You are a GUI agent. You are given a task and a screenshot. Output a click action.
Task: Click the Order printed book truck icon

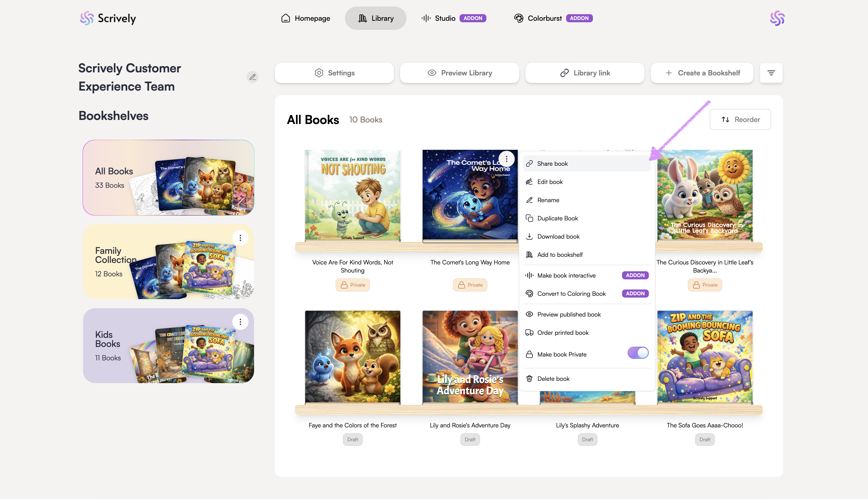tap(529, 332)
